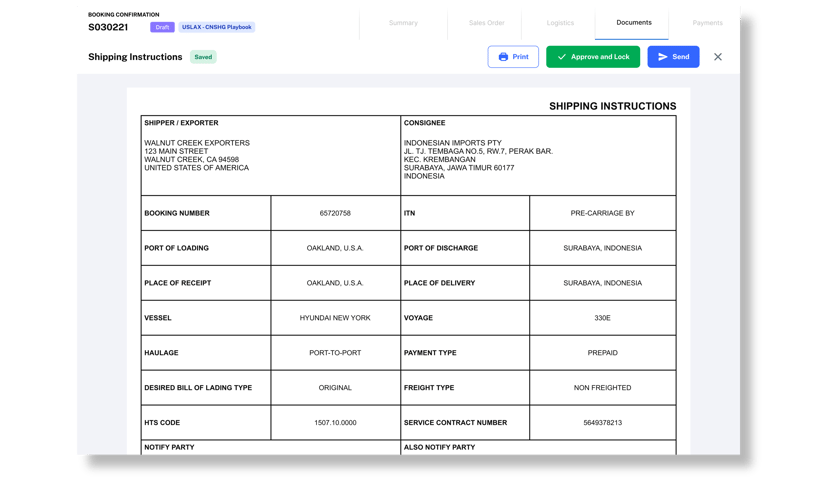Screen dimensions: 840x485
Task: Click vessel name HYUNDAI NEW YORK
Action: tap(335, 318)
